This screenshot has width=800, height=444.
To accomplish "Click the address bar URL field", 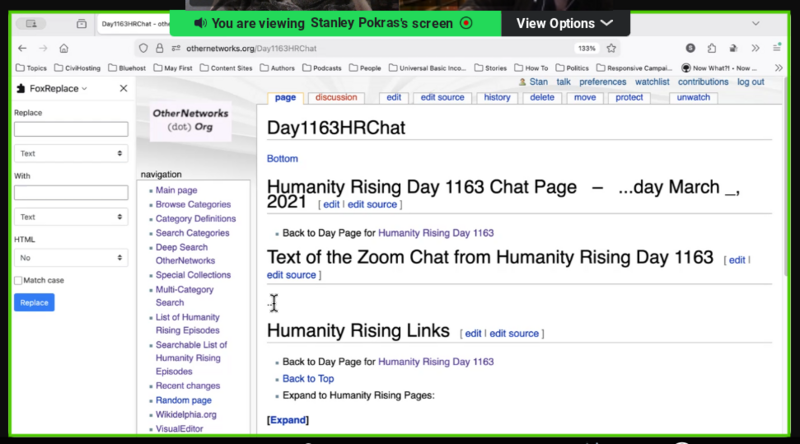I will click(378, 48).
